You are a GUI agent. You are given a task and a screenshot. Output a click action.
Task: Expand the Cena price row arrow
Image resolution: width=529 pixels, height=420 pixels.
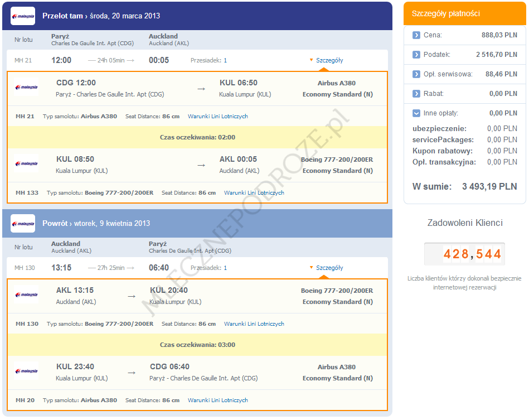coord(416,35)
